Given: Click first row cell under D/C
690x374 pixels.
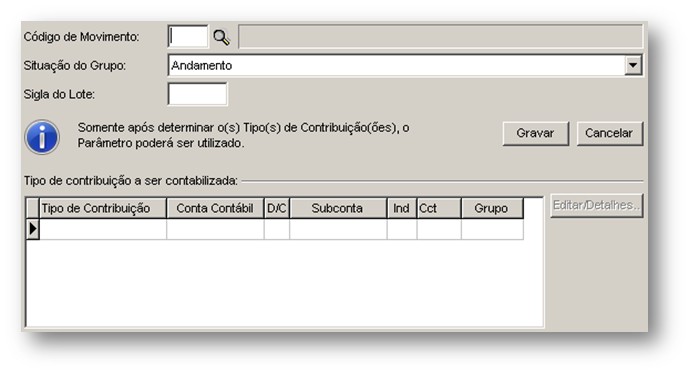Looking at the screenshot, I should 277,229.
